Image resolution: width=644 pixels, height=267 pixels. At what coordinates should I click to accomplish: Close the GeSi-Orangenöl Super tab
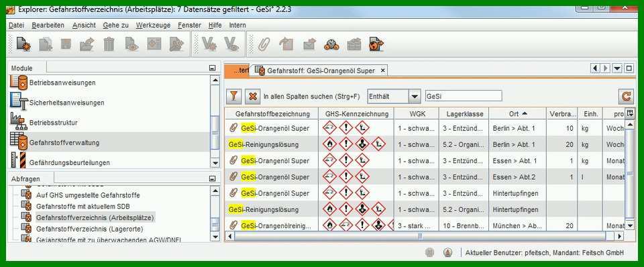pyautogui.click(x=382, y=70)
